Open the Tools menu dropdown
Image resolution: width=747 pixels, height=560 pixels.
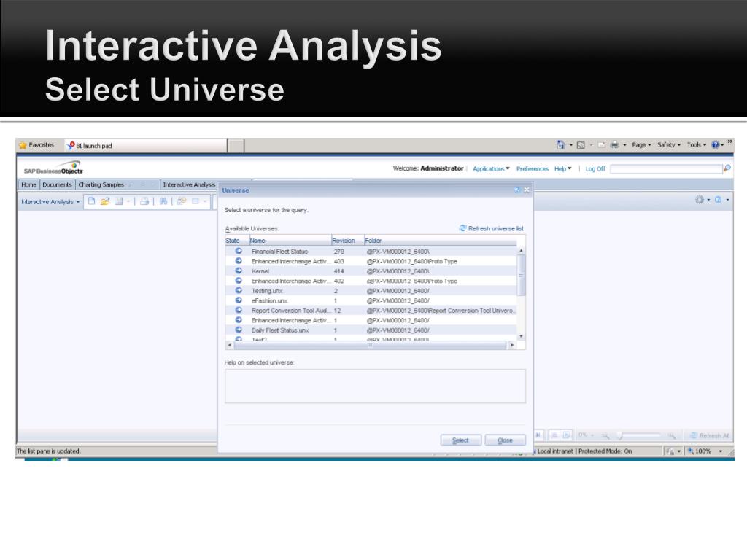[x=697, y=145]
